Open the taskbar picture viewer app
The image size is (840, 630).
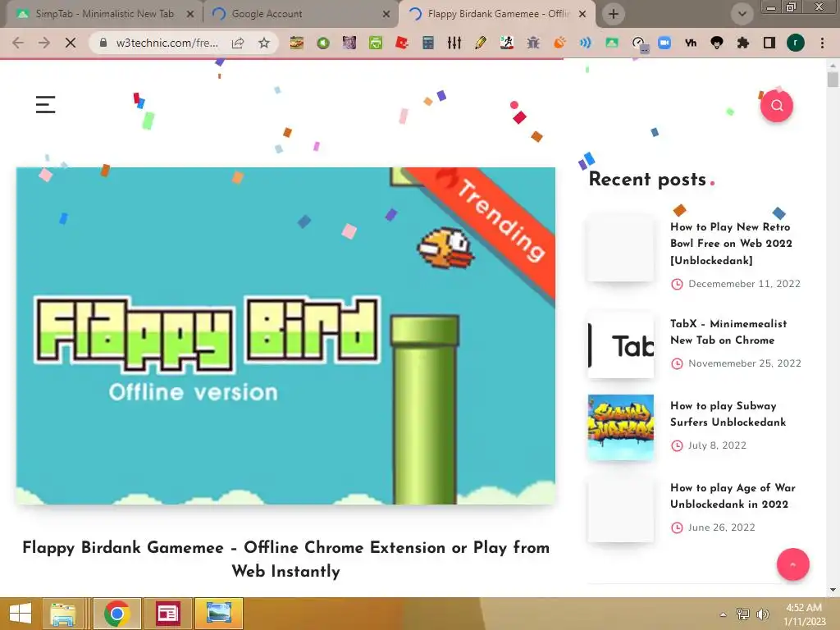pos(218,614)
